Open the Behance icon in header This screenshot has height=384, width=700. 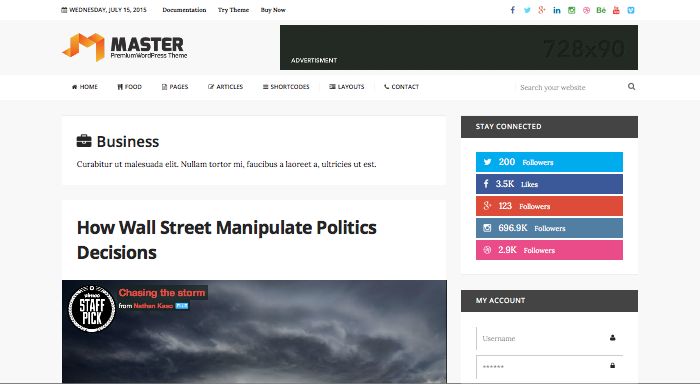[x=601, y=10]
